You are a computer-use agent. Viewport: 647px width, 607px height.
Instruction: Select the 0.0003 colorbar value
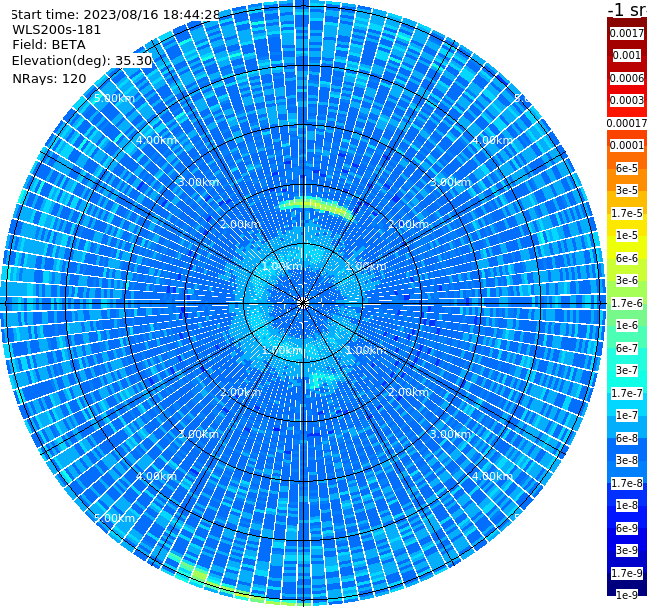[627, 100]
